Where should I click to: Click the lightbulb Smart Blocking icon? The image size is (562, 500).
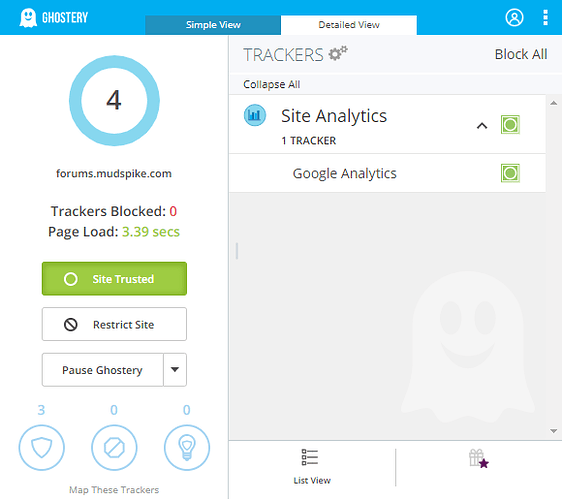pyautogui.click(x=187, y=447)
